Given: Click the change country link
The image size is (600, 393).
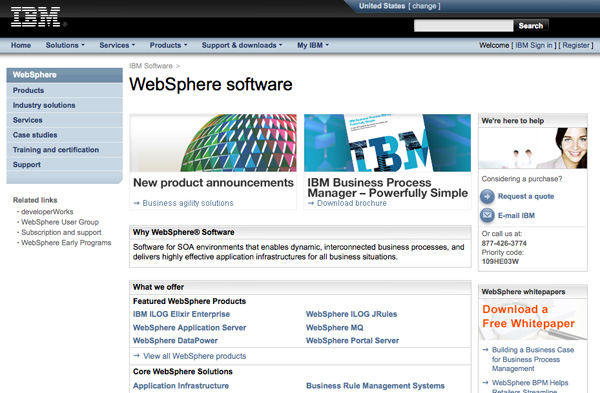Looking at the screenshot, I should pos(424,6).
